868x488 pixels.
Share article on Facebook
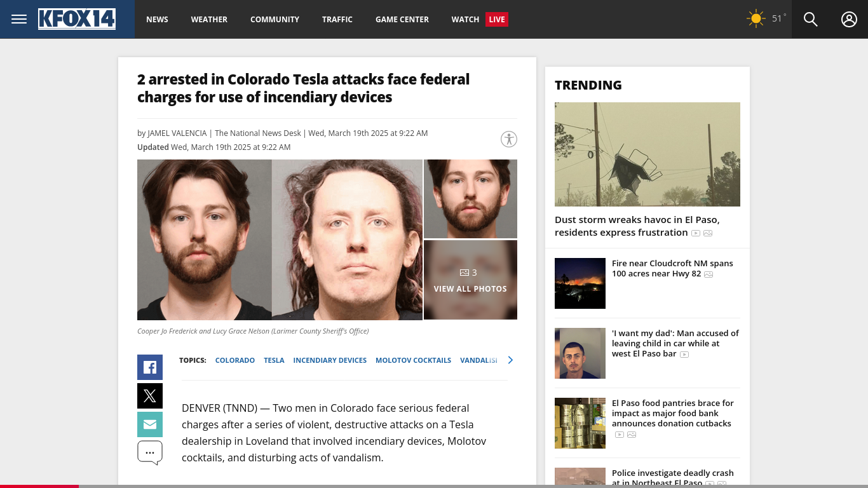(x=150, y=367)
